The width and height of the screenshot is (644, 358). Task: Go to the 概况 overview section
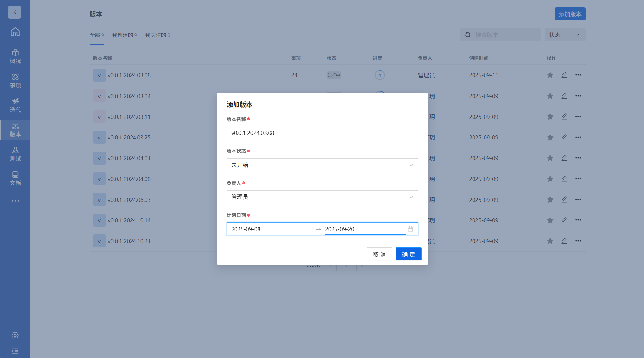pos(15,57)
